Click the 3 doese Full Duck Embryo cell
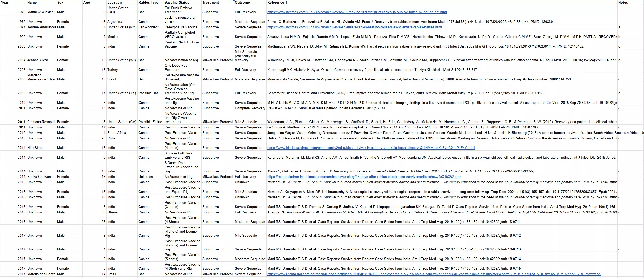The height and width of the screenshot is (278, 644). (x=183, y=155)
